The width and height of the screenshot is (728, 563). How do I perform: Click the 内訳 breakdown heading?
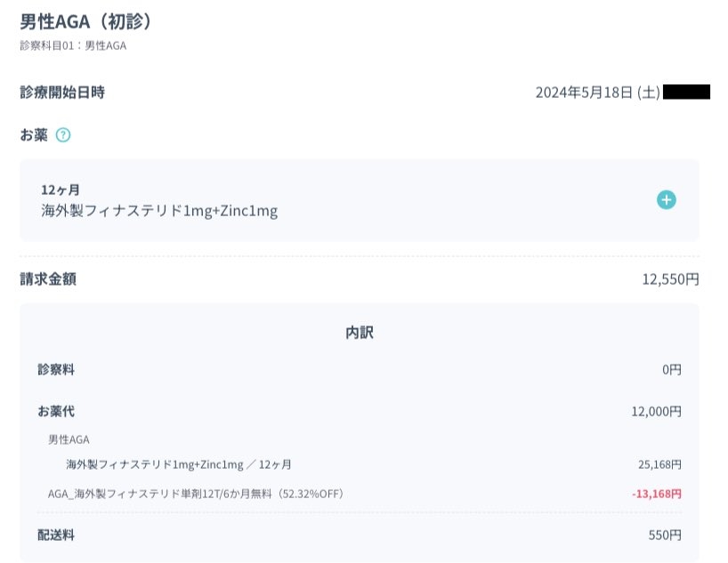click(x=360, y=333)
